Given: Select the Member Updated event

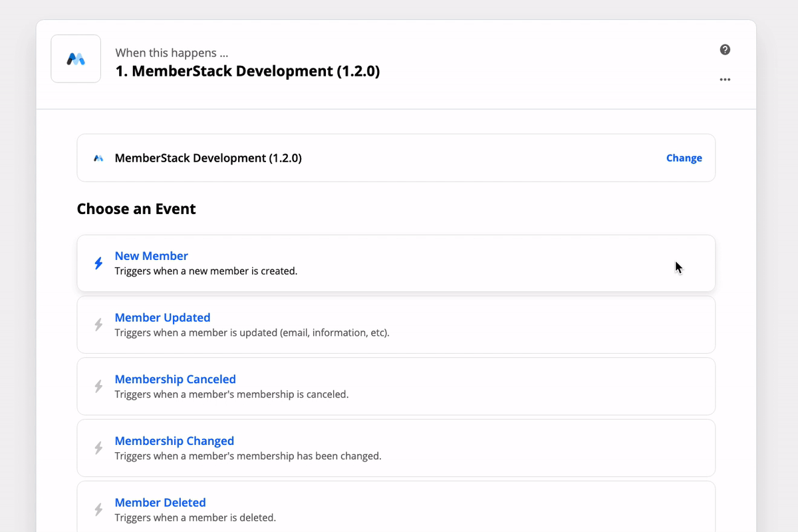Looking at the screenshot, I should (x=396, y=325).
